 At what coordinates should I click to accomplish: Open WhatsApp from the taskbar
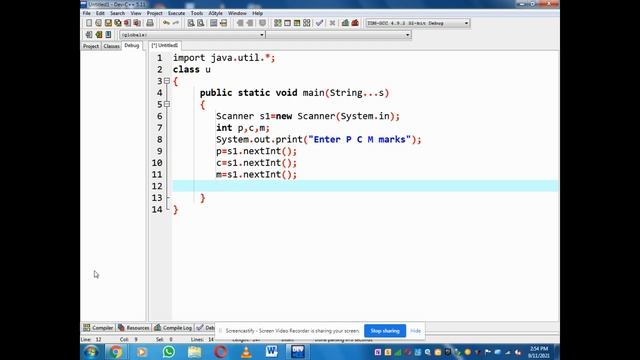tap(169, 352)
